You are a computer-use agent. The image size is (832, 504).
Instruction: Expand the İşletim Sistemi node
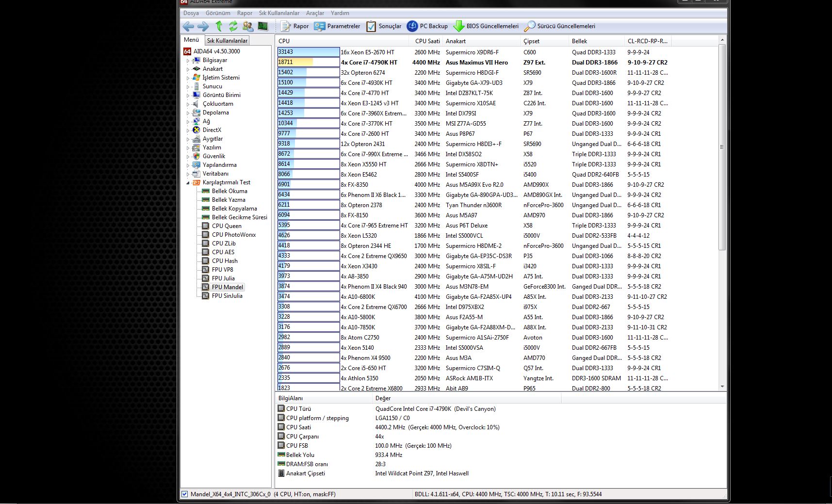pyautogui.click(x=188, y=78)
